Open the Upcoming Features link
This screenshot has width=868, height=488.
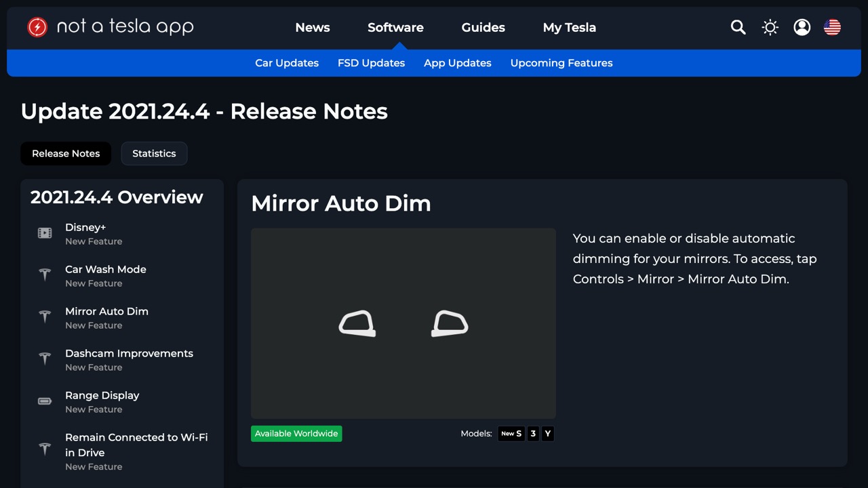(x=561, y=63)
